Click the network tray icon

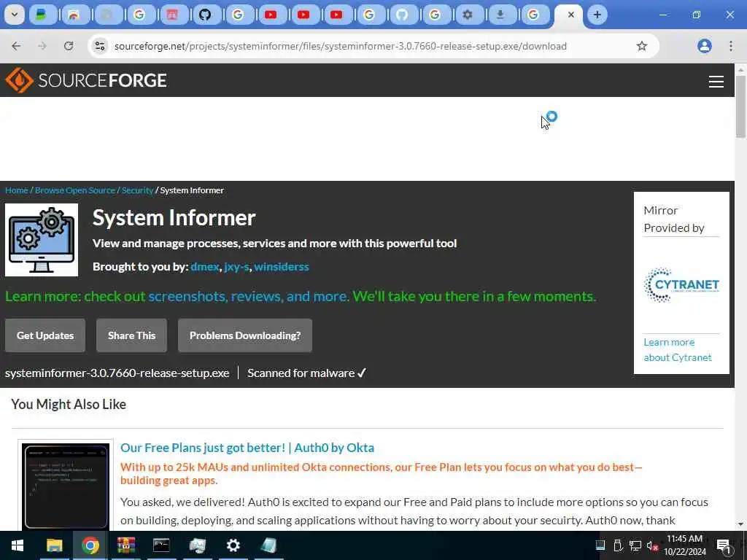pyautogui.click(x=635, y=545)
